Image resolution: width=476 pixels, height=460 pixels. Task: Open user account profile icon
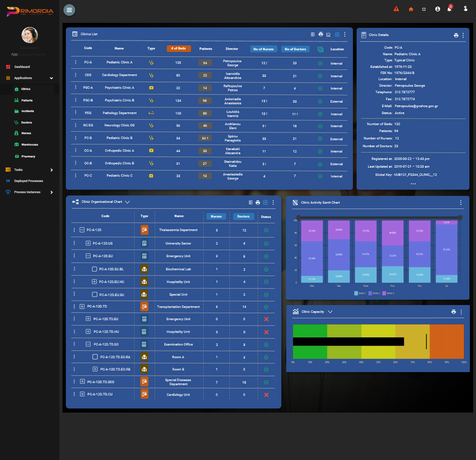click(x=438, y=9)
